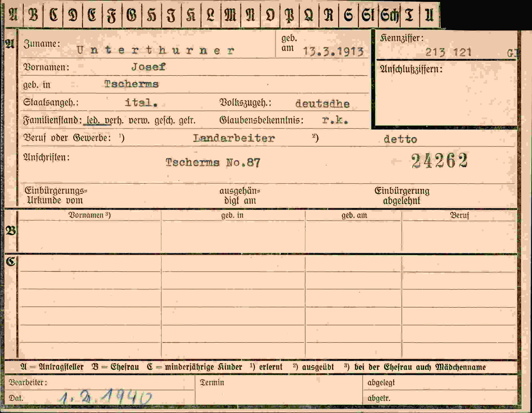Click the section C row marker

tap(11, 262)
